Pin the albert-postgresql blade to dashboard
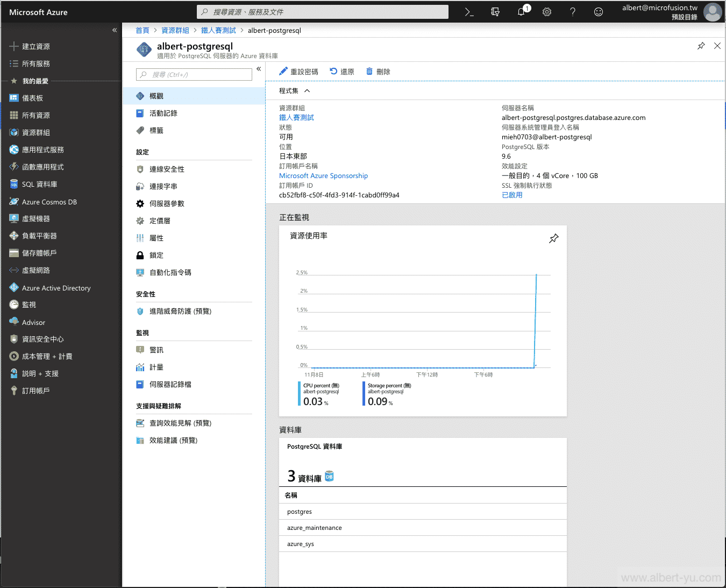The width and height of the screenshot is (726, 588). pos(701,46)
